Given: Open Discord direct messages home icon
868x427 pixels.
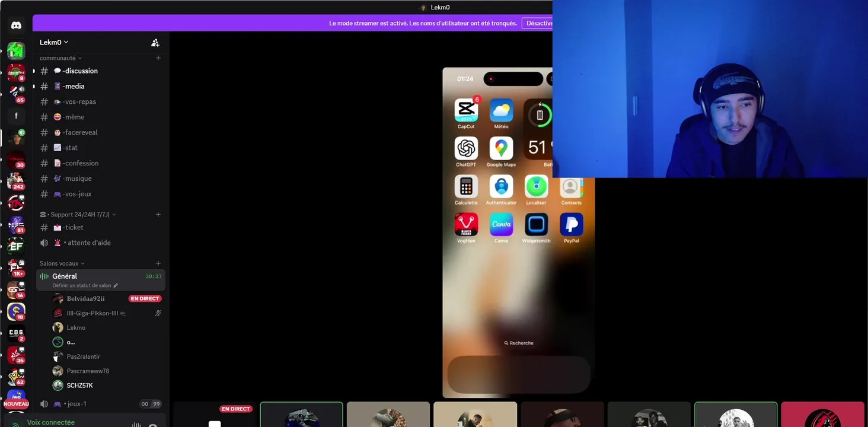Looking at the screenshot, I should click(16, 26).
